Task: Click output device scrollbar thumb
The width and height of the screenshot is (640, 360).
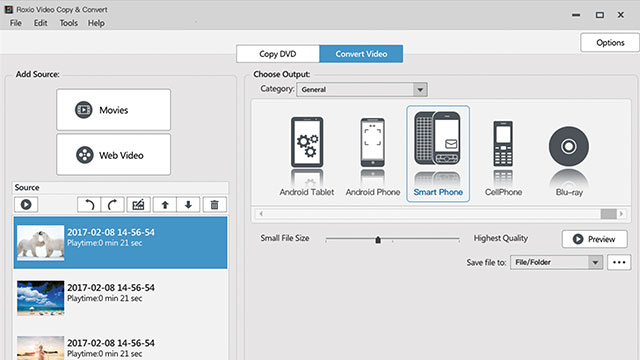Action: click(x=608, y=213)
